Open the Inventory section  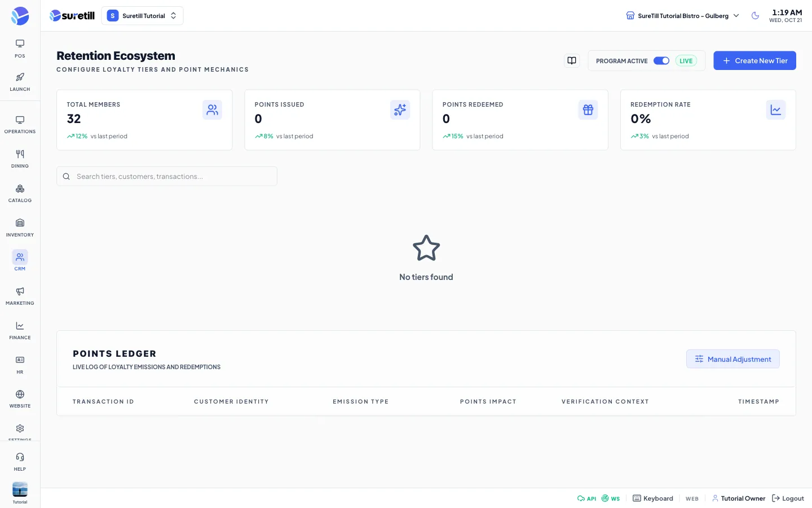tap(20, 228)
